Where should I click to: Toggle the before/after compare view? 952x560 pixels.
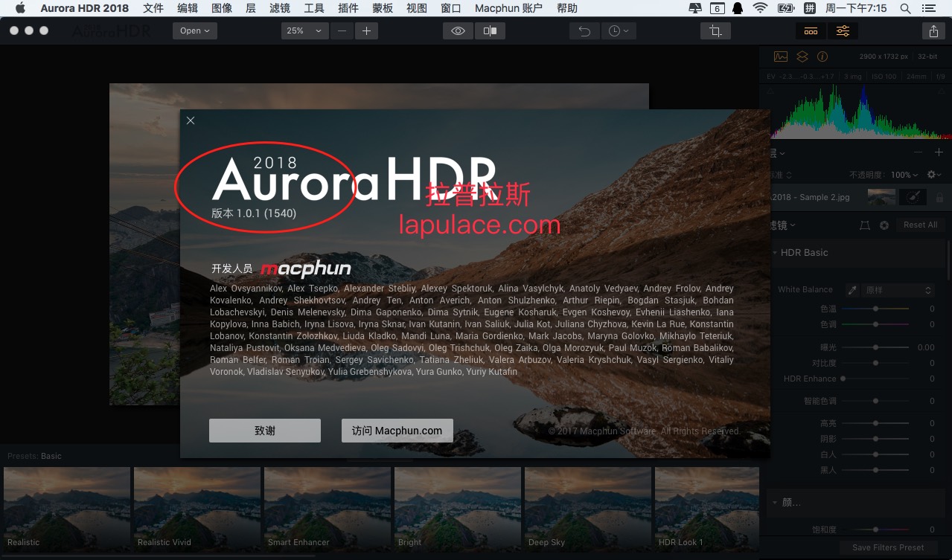pos(490,31)
